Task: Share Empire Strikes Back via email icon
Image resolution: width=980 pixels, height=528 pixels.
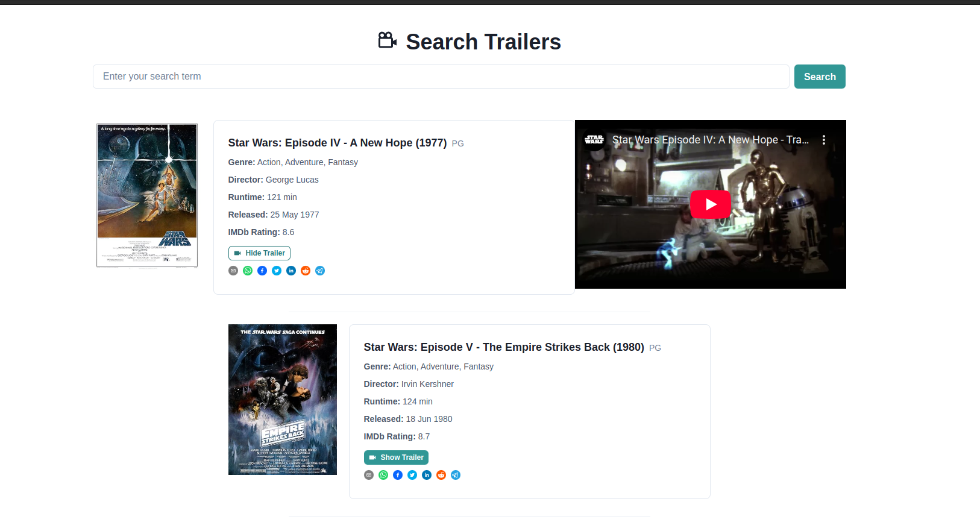Action: [369, 475]
